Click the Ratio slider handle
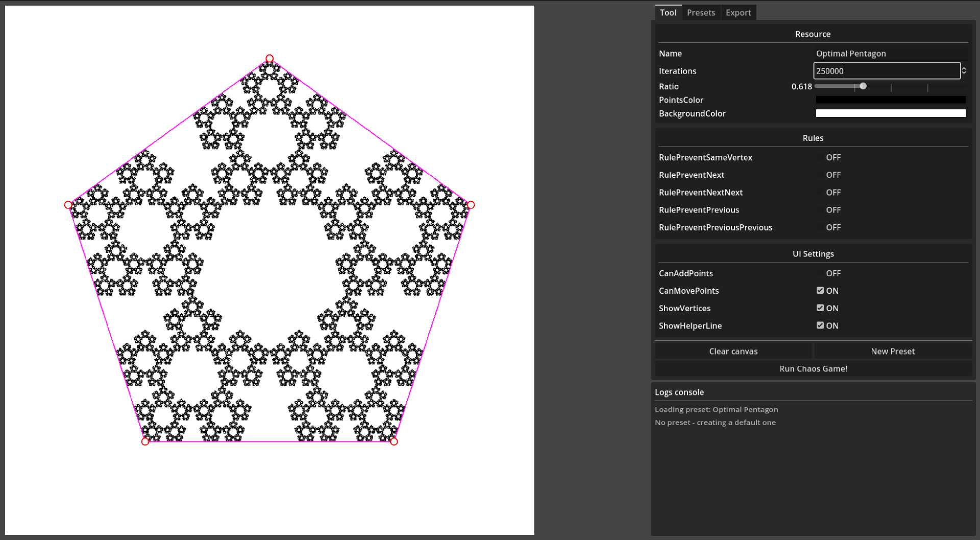Image resolution: width=980 pixels, height=540 pixels. pos(863,86)
